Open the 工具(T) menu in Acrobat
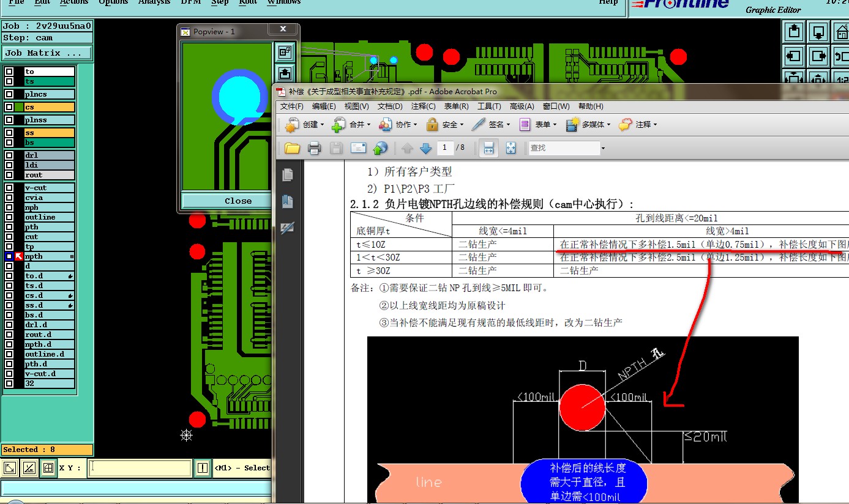This screenshot has width=849, height=504. [x=489, y=106]
